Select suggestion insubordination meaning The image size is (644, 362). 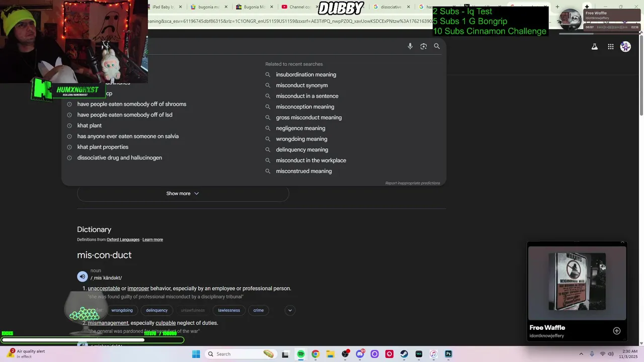[306, 74]
